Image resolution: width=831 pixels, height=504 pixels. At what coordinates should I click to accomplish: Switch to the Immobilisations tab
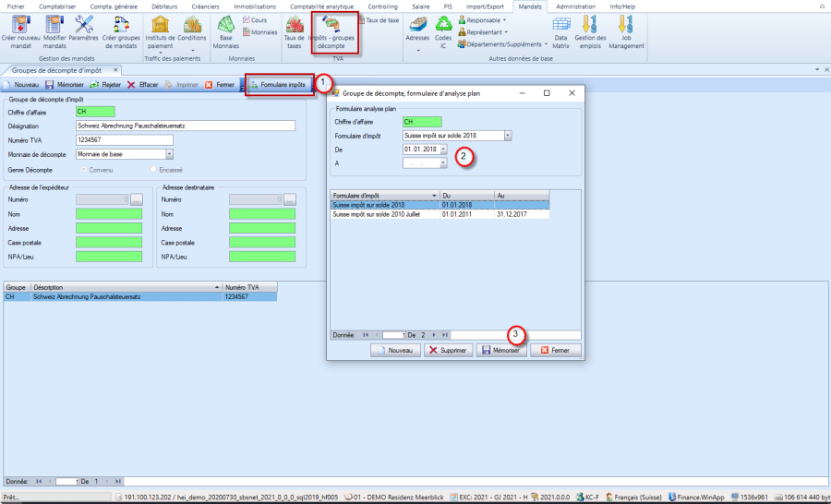pyautogui.click(x=255, y=6)
